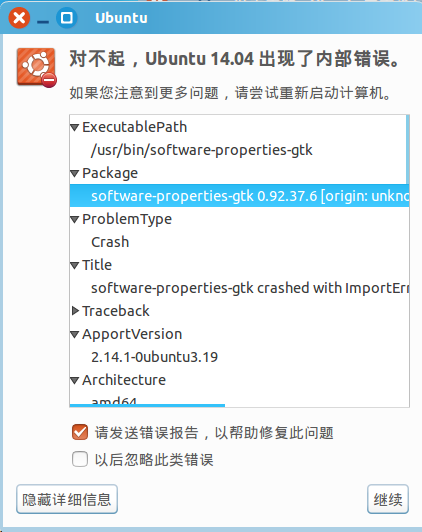Collapse the Package section
This screenshot has width=422, height=532.
(x=75, y=173)
